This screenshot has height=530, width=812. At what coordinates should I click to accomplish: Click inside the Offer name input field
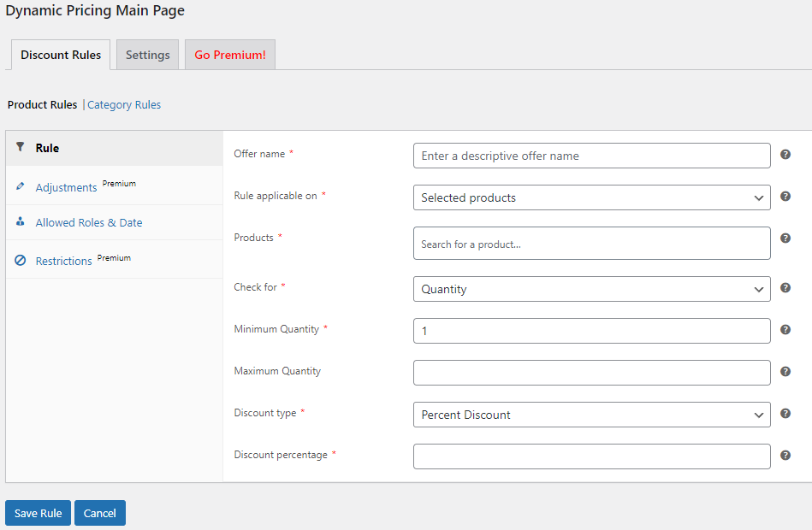(x=591, y=156)
